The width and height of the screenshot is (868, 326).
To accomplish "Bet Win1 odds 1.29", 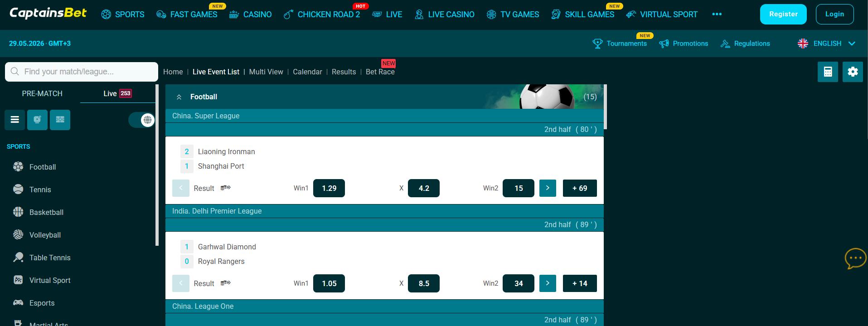I will [x=329, y=188].
